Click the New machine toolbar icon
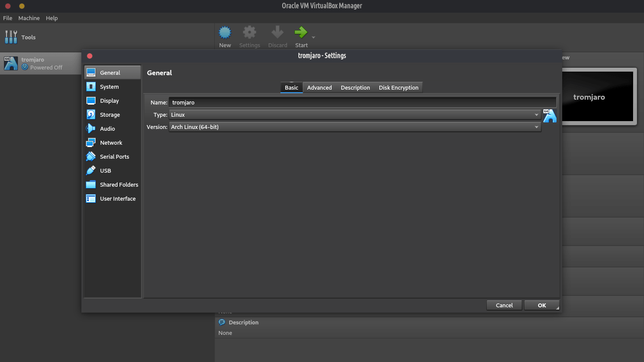Viewport: 644px width, 362px height. point(225,33)
